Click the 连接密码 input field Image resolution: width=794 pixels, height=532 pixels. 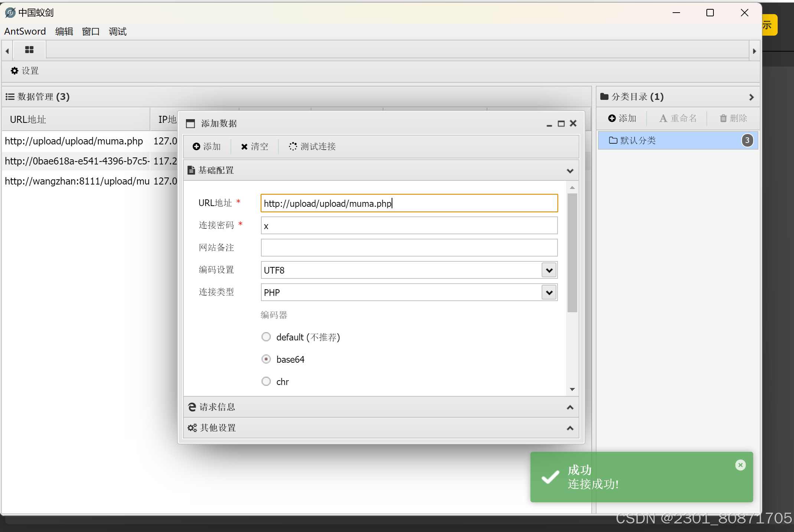(409, 226)
